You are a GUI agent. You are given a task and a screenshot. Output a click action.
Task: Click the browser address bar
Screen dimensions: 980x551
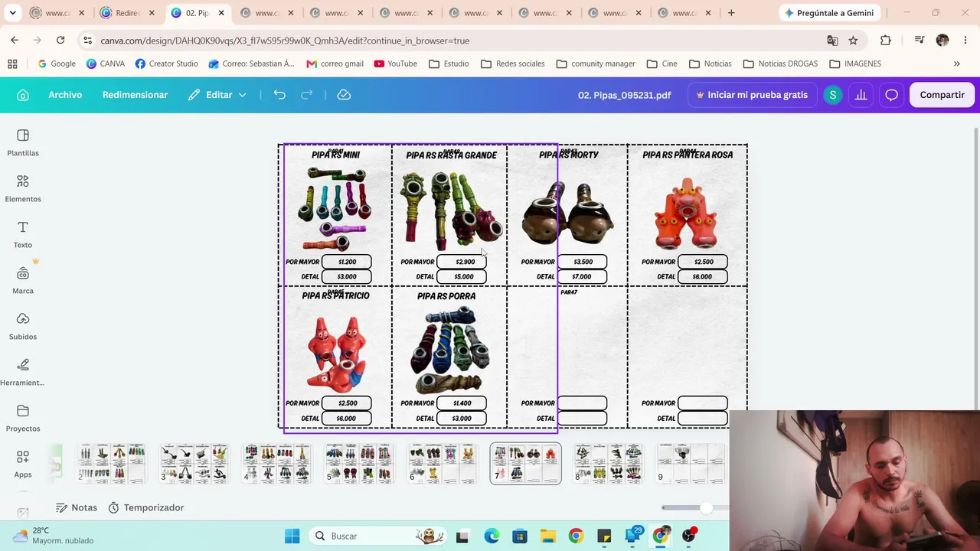click(x=459, y=41)
